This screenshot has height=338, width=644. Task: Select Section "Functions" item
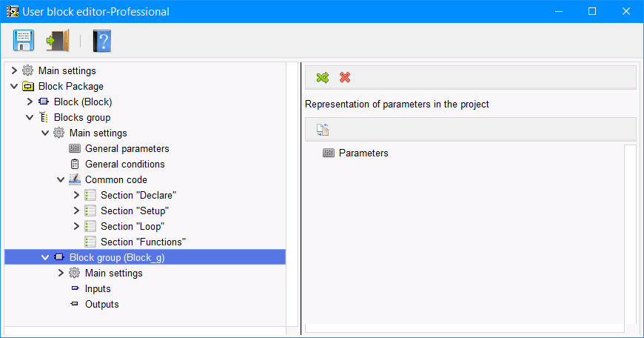142,242
